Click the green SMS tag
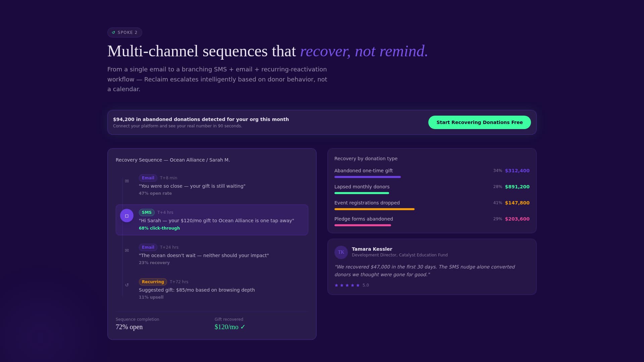The image size is (644, 362). click(147, 213)
